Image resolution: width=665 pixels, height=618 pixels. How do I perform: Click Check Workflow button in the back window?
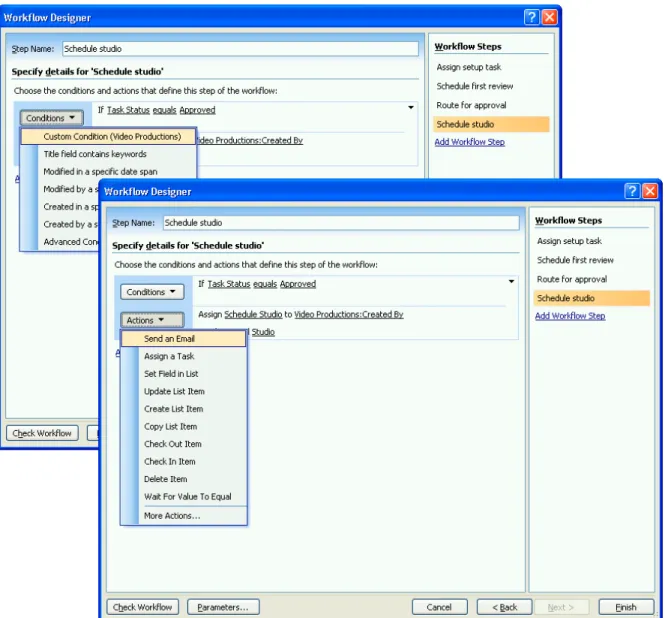click(42, 433)
